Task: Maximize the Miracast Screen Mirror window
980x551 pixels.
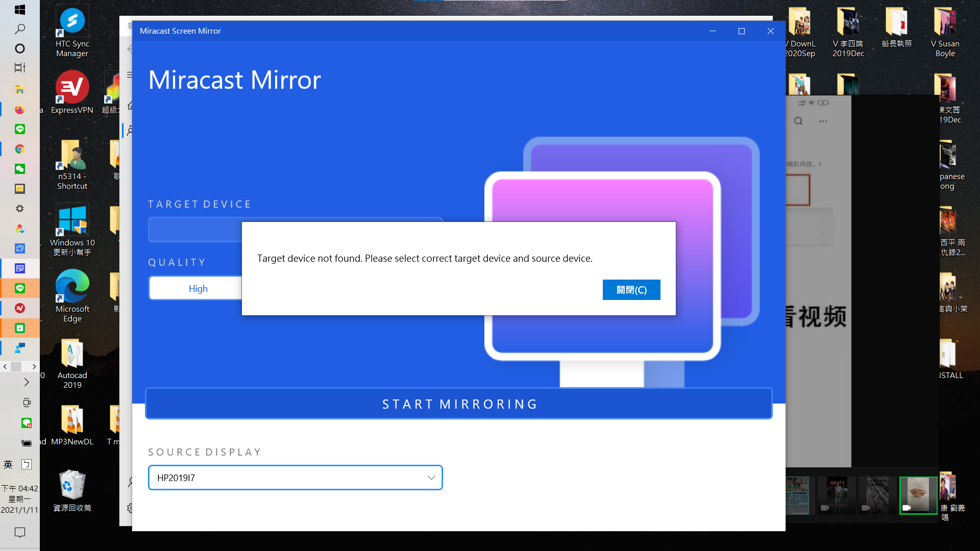Action: pyautogui.click(x=742, y=31)
